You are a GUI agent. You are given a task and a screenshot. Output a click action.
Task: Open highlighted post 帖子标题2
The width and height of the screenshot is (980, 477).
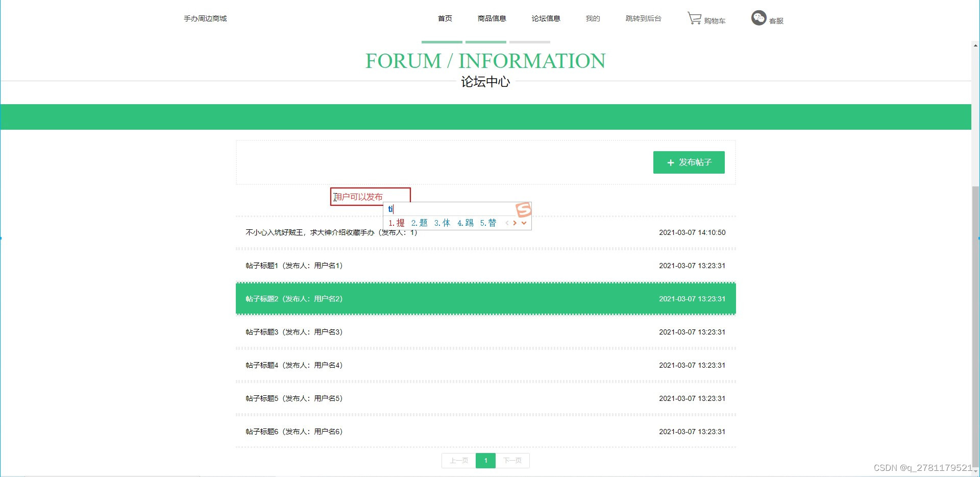click(486, 299)
